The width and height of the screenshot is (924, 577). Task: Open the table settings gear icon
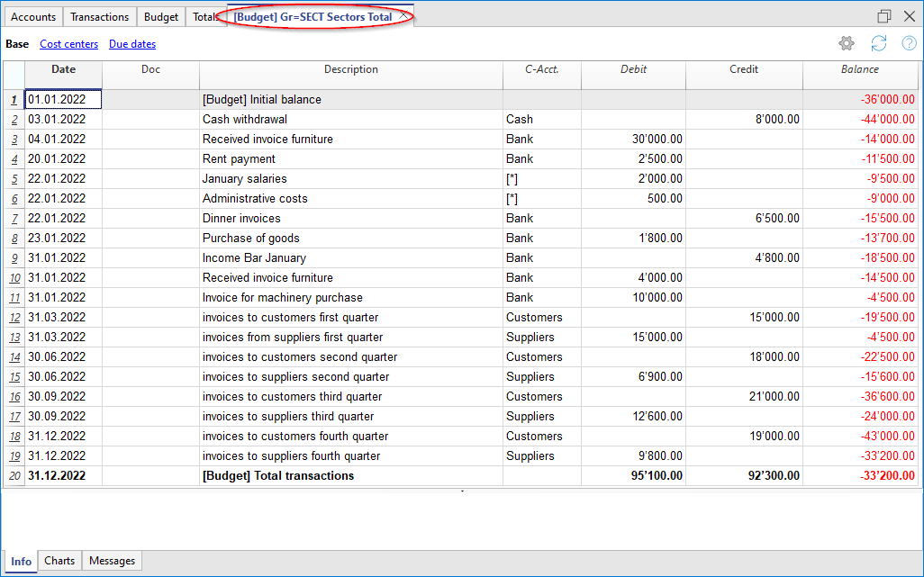(x=846, y=44)
